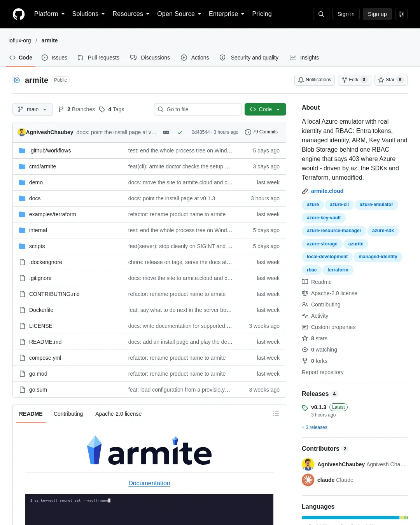Click the Sign up button
The width and height of the screenshot is (420, 525).
click(x=377, y=14)
